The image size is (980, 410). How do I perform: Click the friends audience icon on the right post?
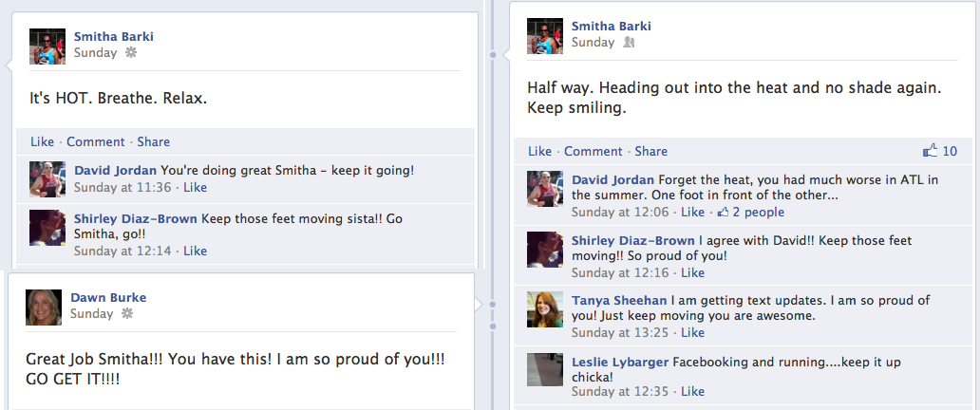coord(629,42)
